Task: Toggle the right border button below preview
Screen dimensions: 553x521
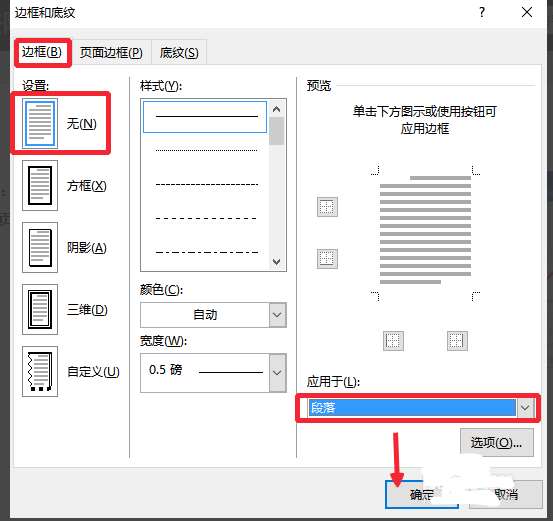Action: tap(457, 341)
